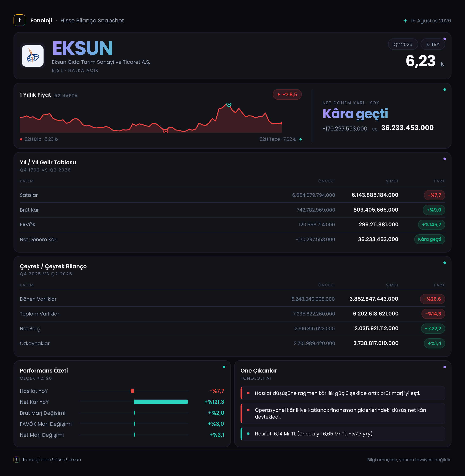This screenshot has height=476, width=465.
Task: Select the TRY currency pill
Action: point(432,44)
